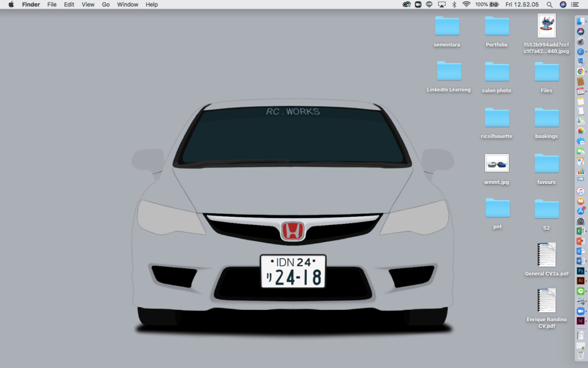The height and width of the screenshot is (368, 588).
Task: Open the AirPlay display menu
Action: click(441, 5)
